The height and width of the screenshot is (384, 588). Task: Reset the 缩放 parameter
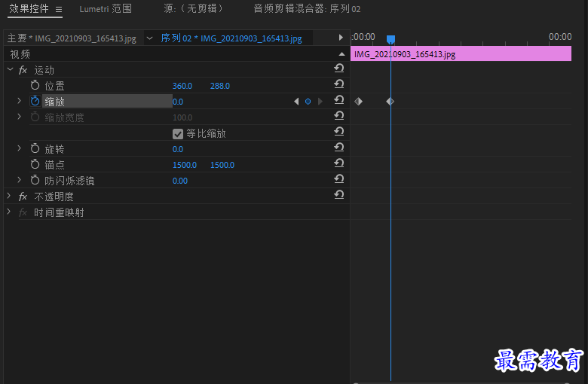click(x=339, y=99)
